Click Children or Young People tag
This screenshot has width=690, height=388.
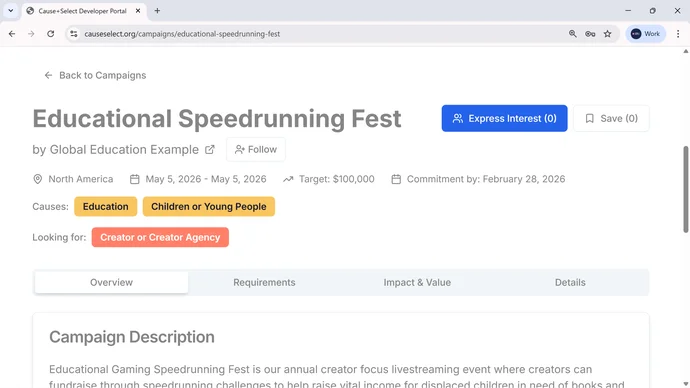pos(209,206)
